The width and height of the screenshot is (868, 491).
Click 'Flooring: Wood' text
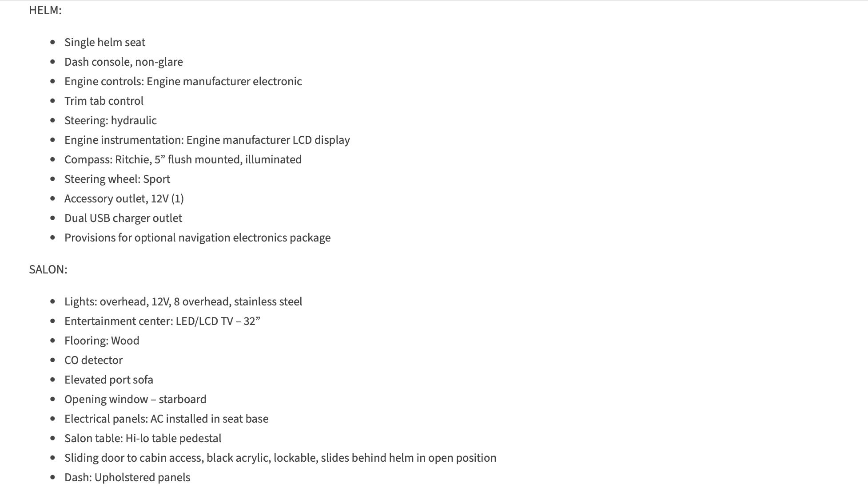tap(102, 341)
